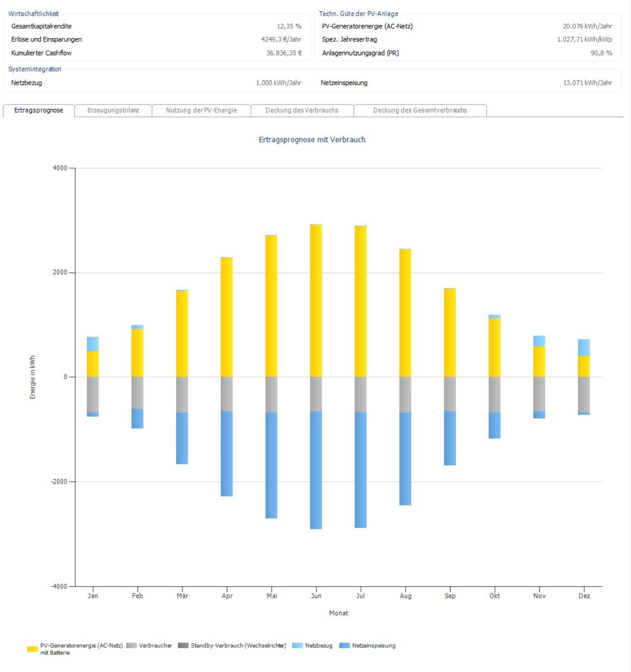631x672 pixels.
Task: Click the light gray Verbraucher legend swatch
Action: (131, 645)
